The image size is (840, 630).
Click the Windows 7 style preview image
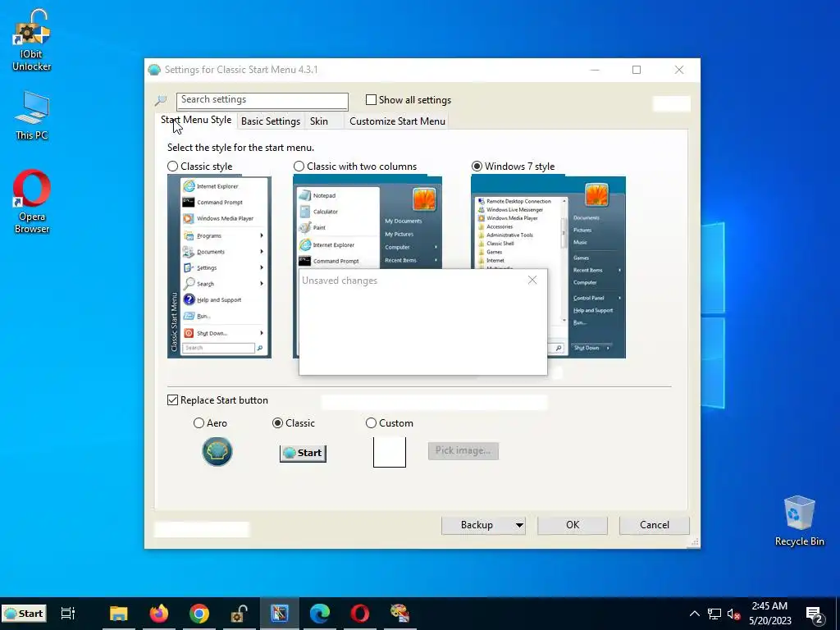click(548, 222)
